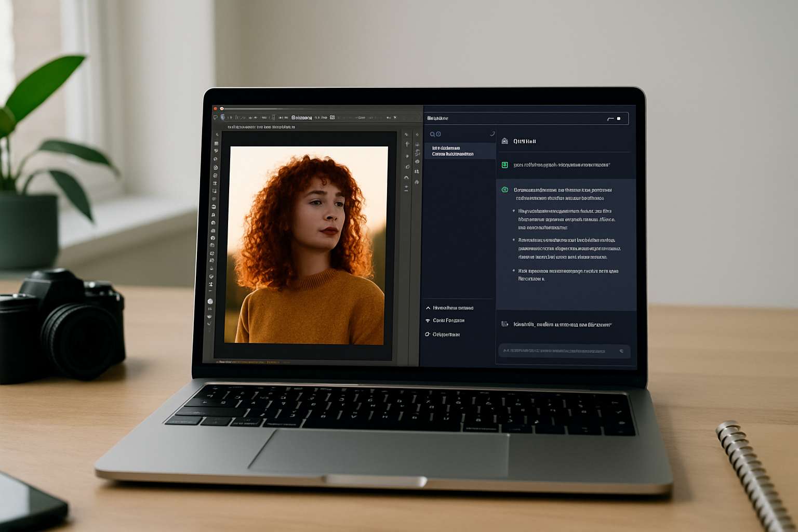798x532 pixels.
Task: Open search with the chat sidebar magnifier icon
Action: click(432, 134)
